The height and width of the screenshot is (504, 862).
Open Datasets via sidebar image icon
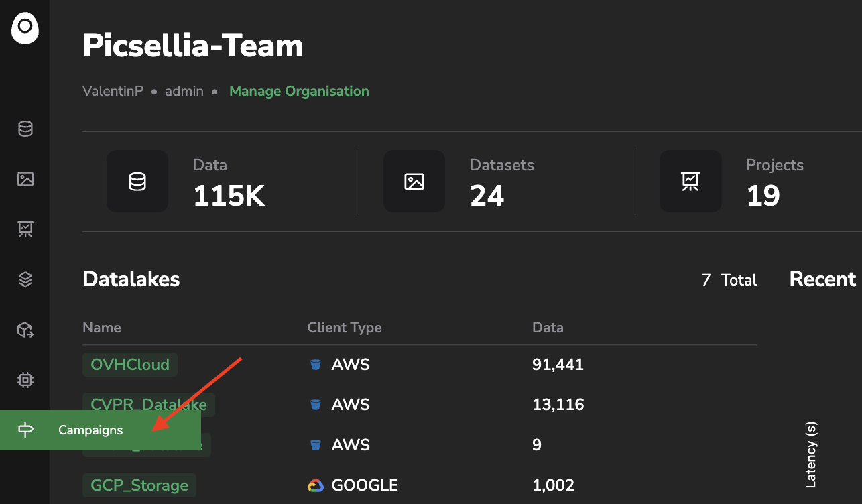coord(25,179)
